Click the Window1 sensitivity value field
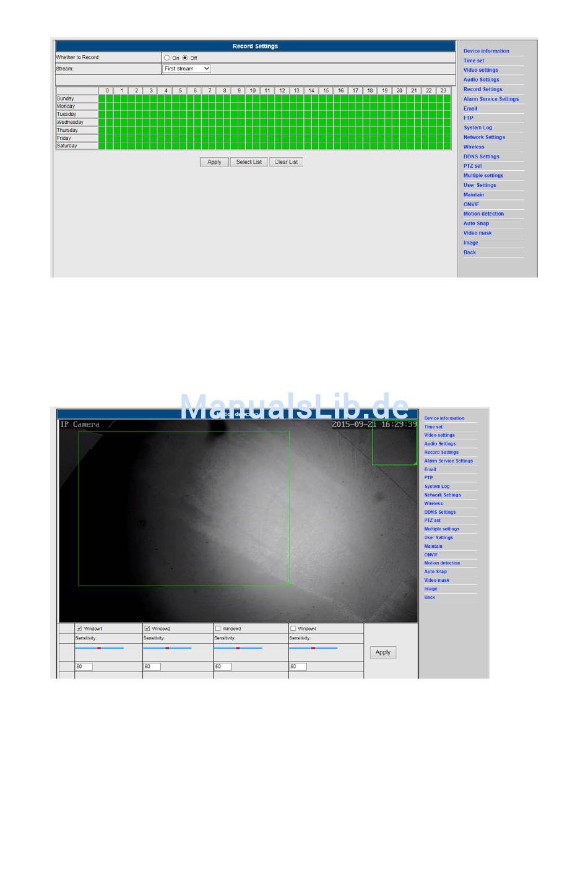This screenshot has width=588, height=879. click(x=84, y=667)
